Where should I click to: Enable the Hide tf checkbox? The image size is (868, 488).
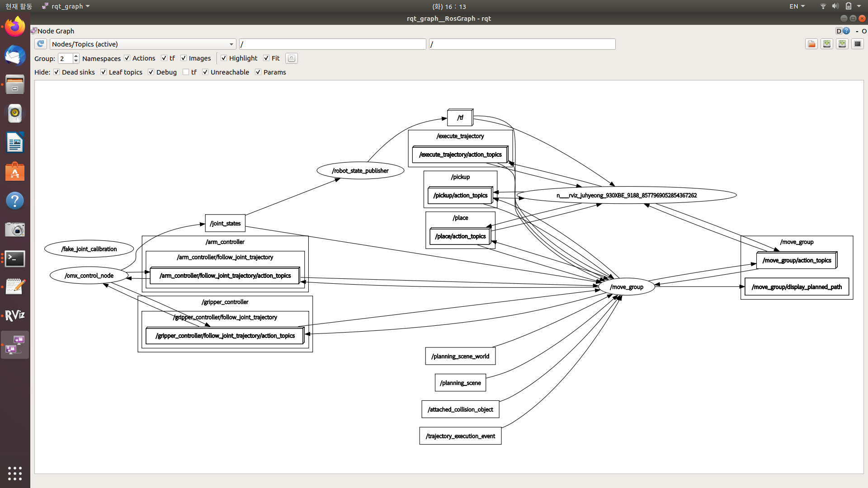186,72
